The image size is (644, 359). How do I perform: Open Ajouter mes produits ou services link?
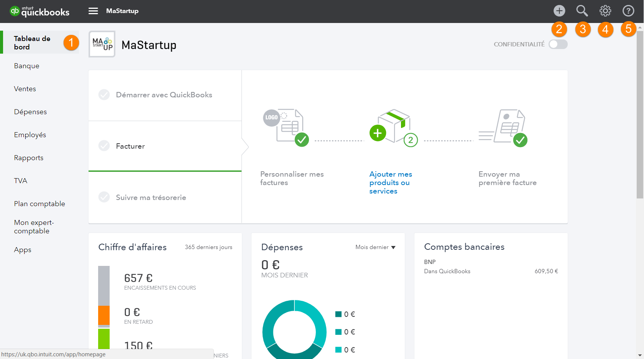391,183
